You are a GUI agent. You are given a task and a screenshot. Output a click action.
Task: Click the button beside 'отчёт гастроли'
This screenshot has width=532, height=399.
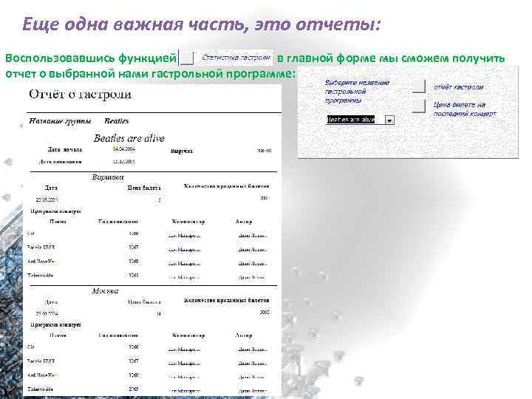coord(419,86)
